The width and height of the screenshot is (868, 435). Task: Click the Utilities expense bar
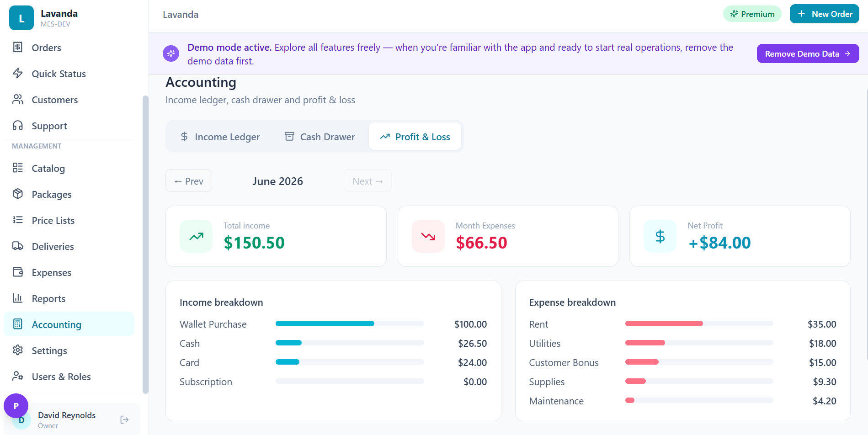pyautogui.click(x=699, y=343)
